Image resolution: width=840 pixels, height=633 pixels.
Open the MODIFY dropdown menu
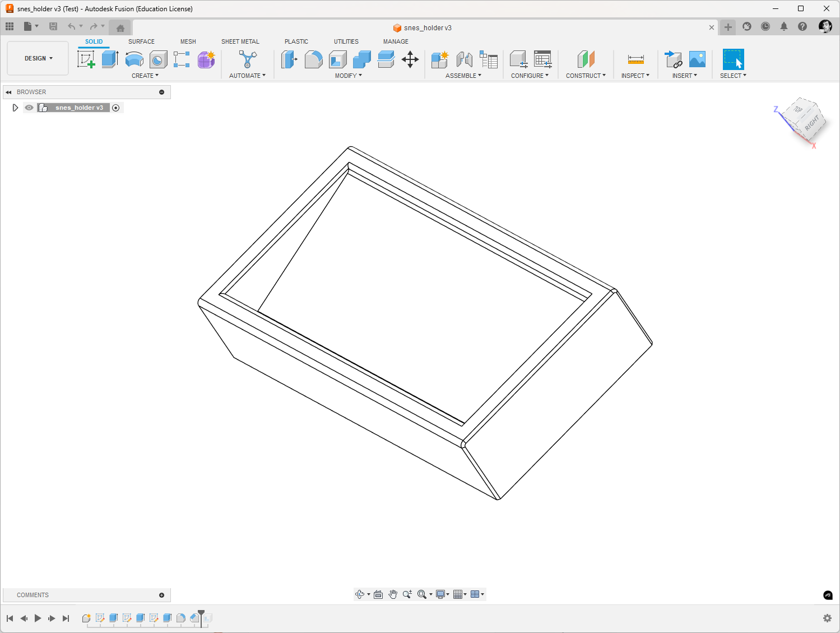[349, 76]
